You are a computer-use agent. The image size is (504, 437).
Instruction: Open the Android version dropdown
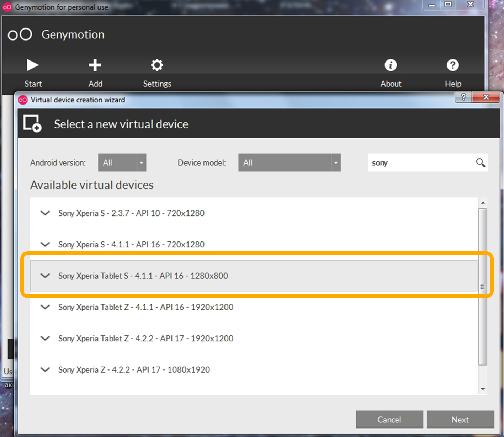(122, 162)
